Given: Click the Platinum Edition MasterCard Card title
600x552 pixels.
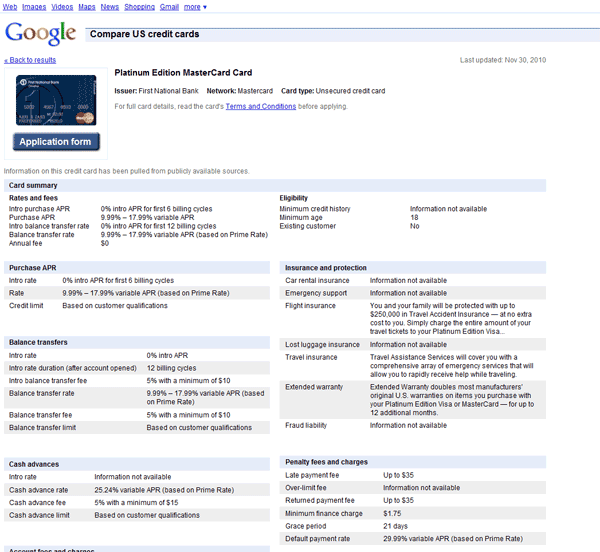Looking at the screenshot, I should point(183,73).
